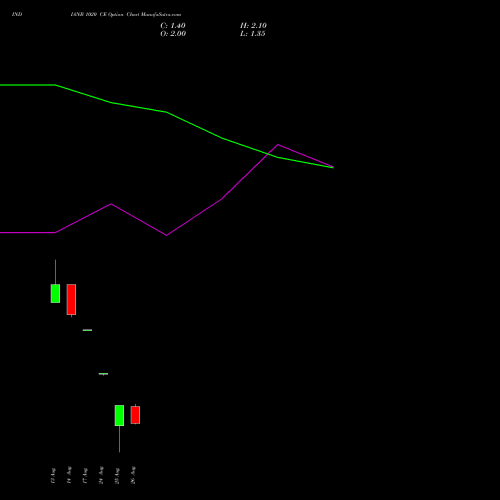Click the lowest dip of the magenta line

pyautogui.click(x=167, y=235)
